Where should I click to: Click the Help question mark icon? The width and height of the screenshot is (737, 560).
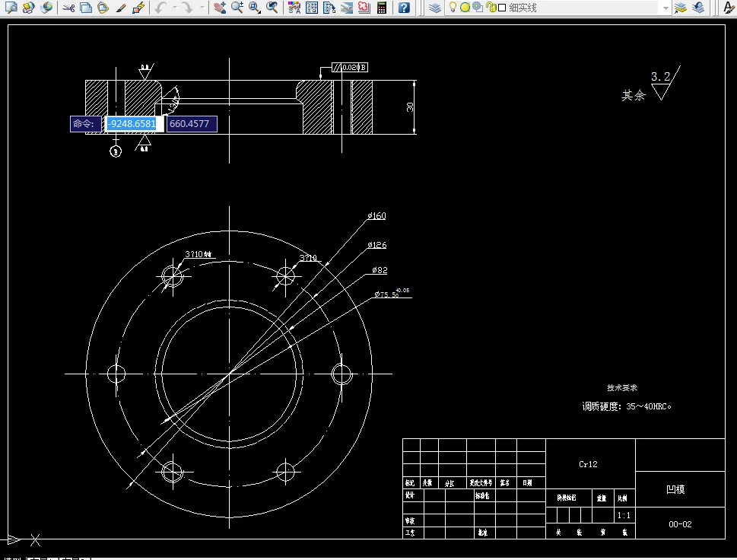tap(404, 8)
